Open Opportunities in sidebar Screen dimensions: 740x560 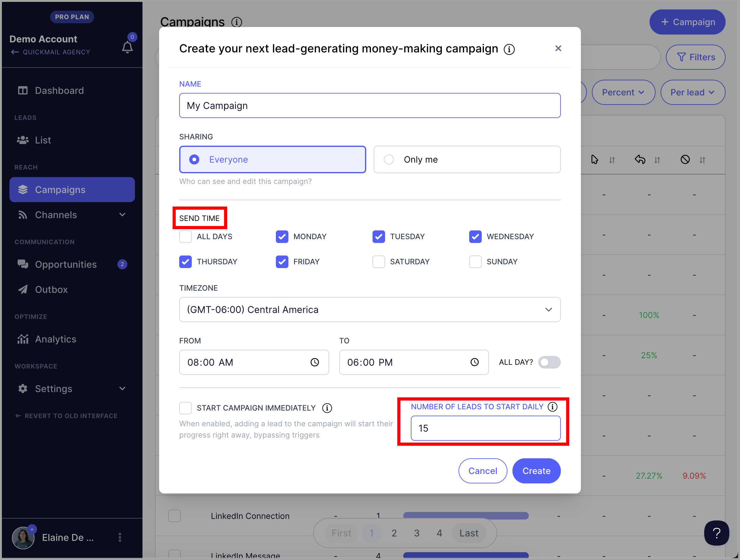pyautogui.click(x=72, y=264)
